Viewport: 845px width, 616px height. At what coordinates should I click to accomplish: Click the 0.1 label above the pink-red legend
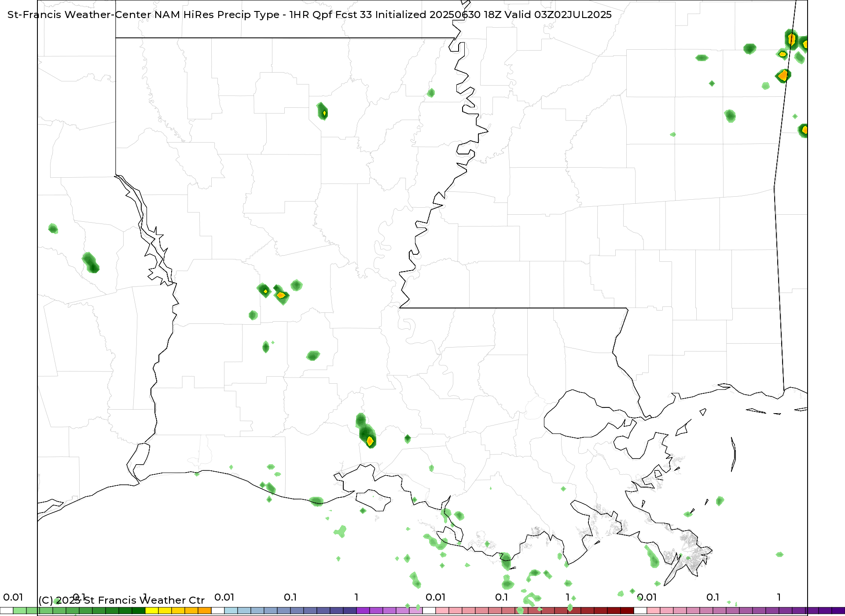click(x=502, y=597)
